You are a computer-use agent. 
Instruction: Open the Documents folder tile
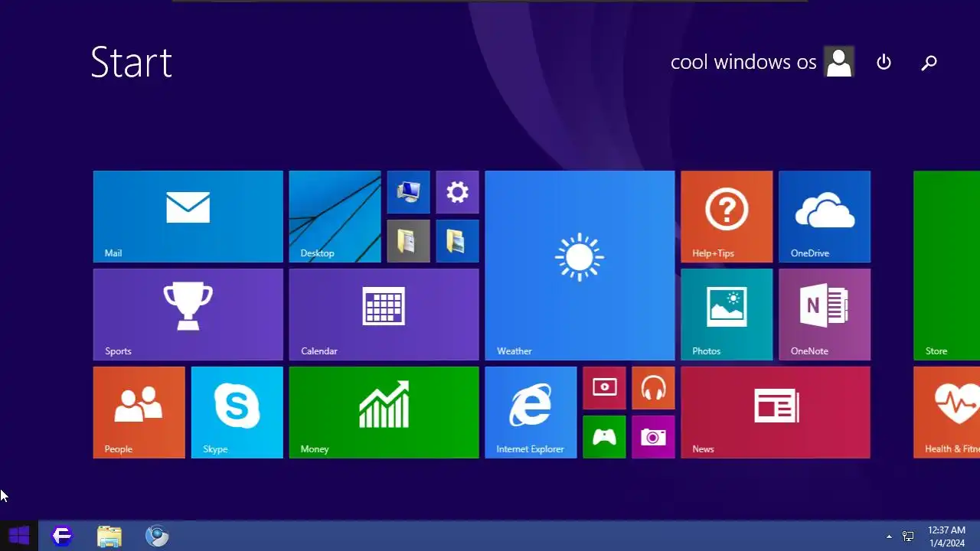tap(408, 241)
